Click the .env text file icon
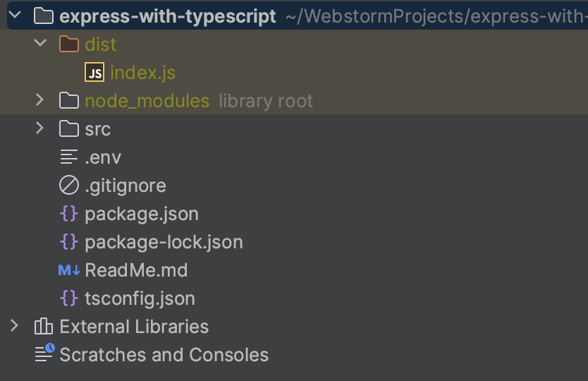 [68, 157]
